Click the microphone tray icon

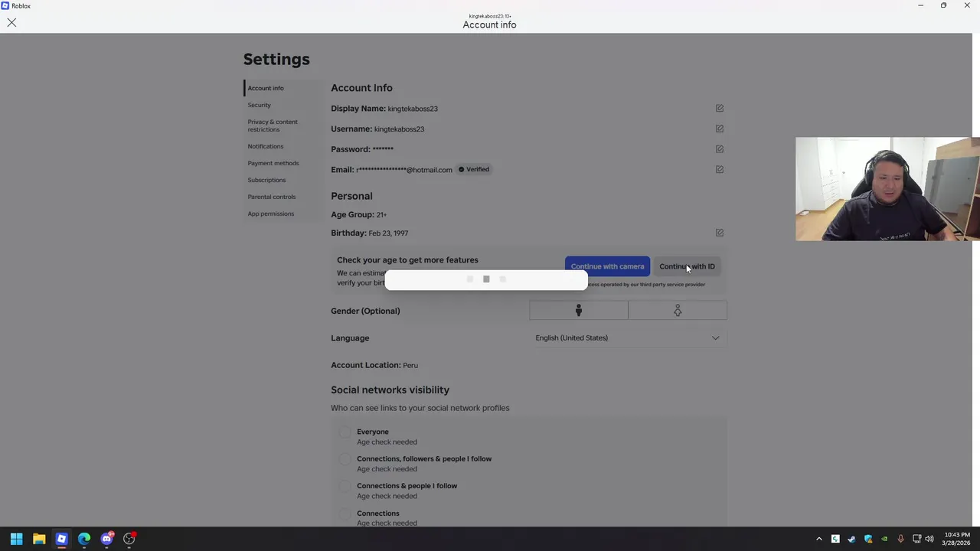(900, 539)
